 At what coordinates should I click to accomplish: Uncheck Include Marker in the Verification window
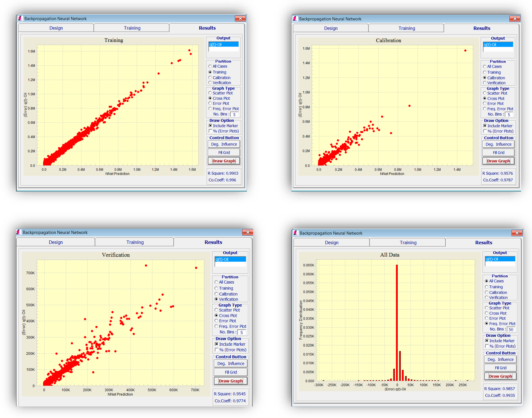coord(230,344)
